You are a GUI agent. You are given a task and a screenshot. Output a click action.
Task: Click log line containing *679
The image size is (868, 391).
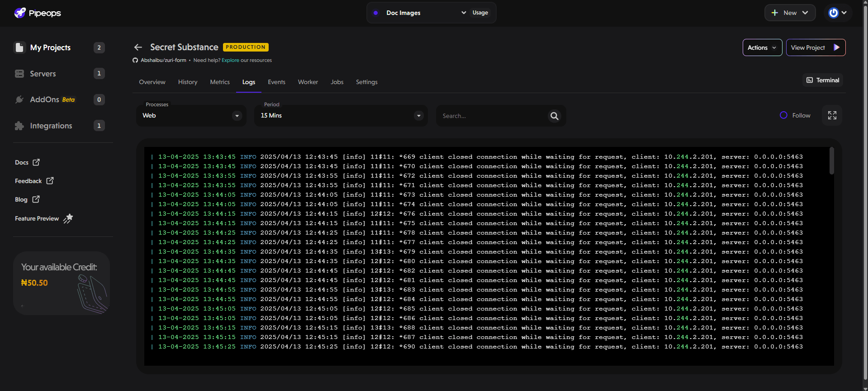pos(477,252)
